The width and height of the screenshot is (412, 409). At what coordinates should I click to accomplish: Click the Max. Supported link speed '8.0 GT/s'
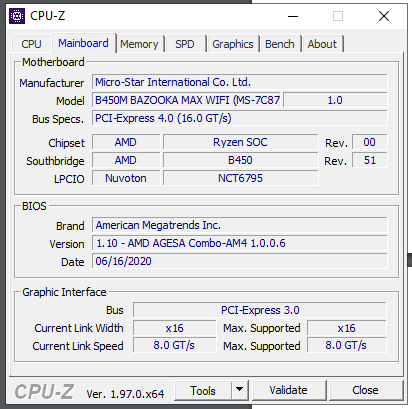pos(347,345)
